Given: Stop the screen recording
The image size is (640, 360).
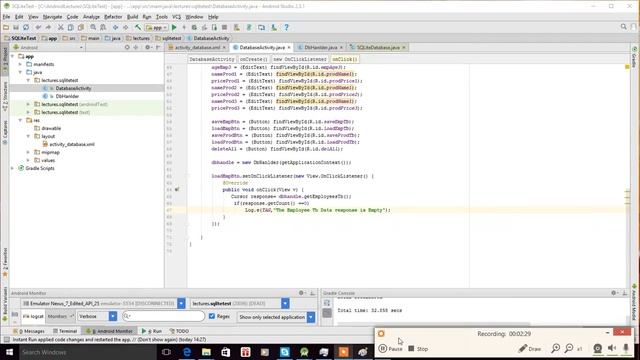Looking at the screenshot, I should pos(418,349).
